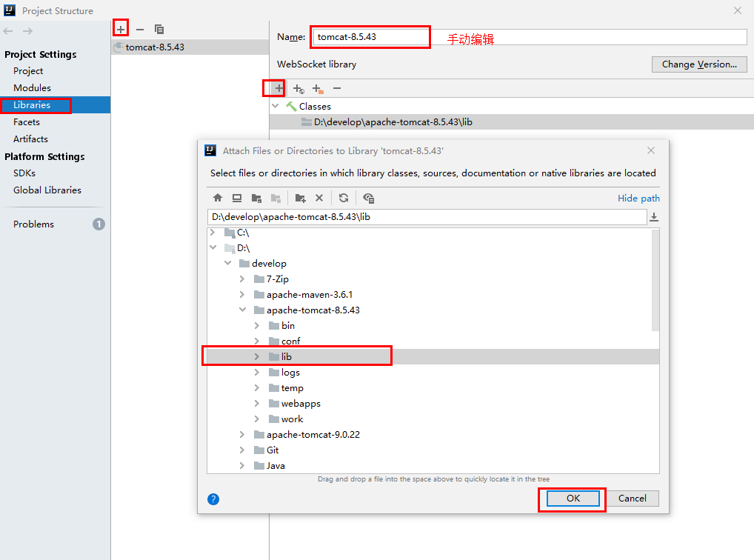
Task: Select the conf folder
Action: (290, 341)
